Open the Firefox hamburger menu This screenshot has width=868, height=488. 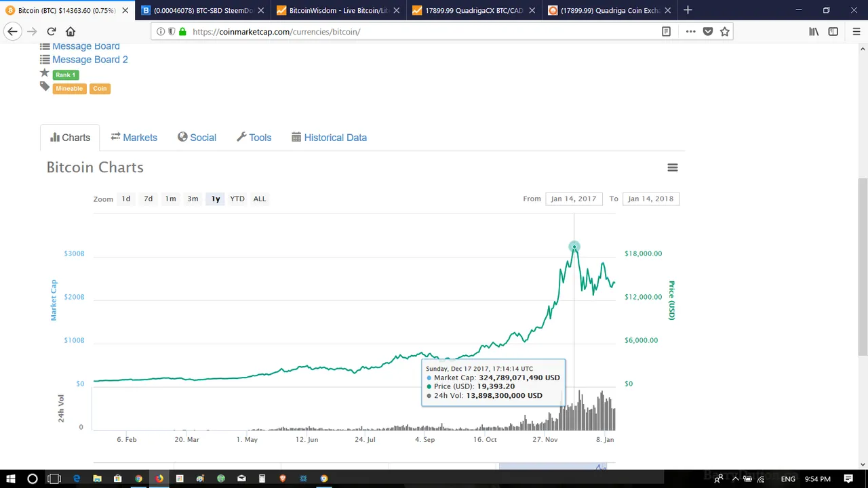coord(856,32)
